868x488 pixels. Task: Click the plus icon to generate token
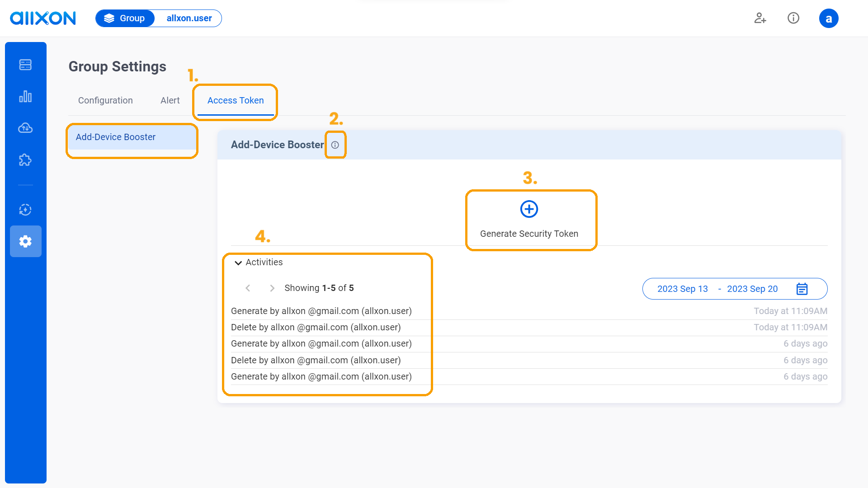coord(529,209)
